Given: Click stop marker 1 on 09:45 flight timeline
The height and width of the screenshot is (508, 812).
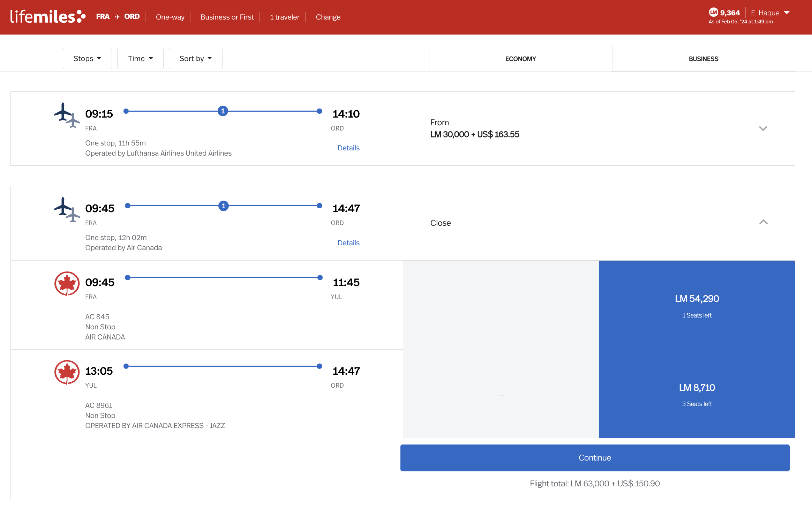Looking at the screenshot, I should 224,206.
